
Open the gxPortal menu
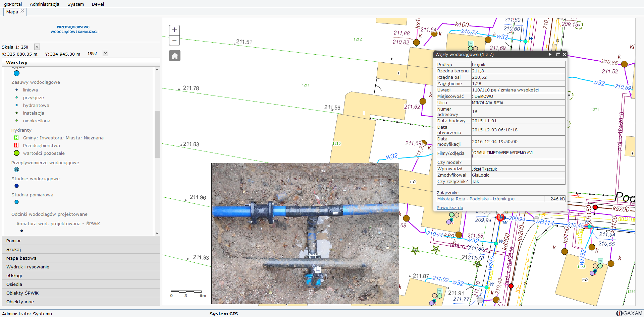click(x=13, y=4)
